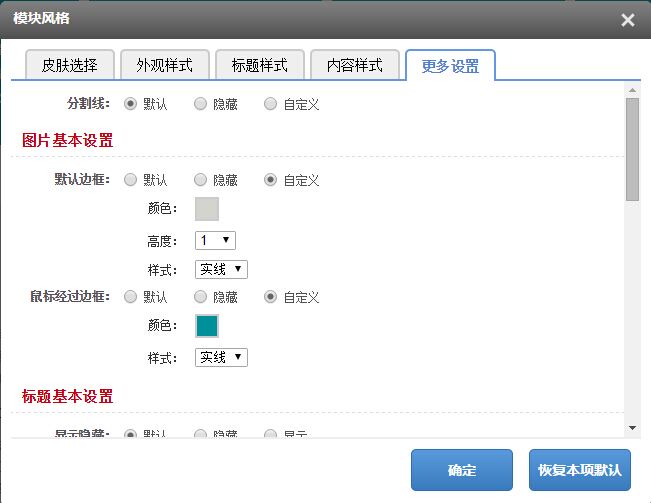The width and height of the screenshot is (651, 503).
Task: Select 隐藏 for 默认边框
Action: [x=201, y=180]
